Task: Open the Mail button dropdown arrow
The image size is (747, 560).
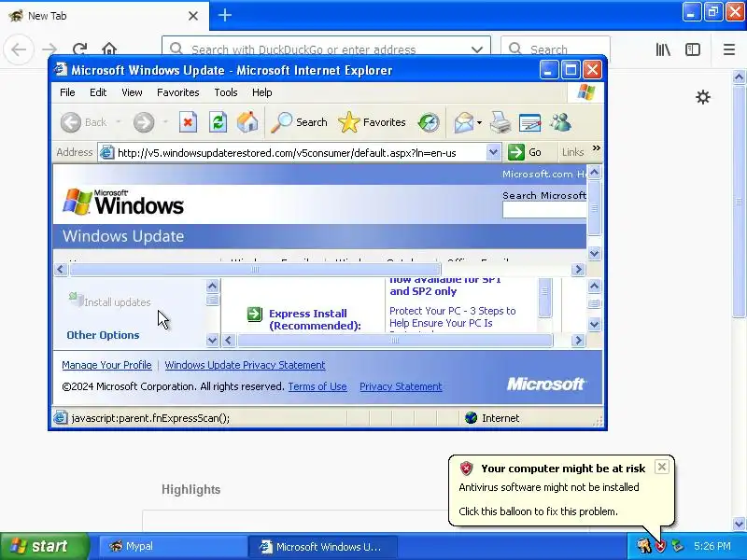Action: point(479,123)
